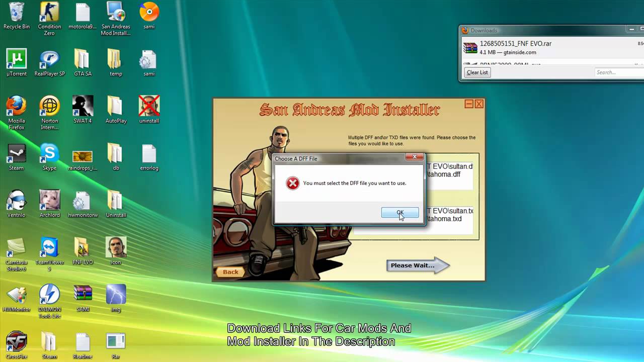The width and height of the screenshot is (644, 362).
Task: Select the Camtasia Studio 6 icon
Action: click(17, 254)
